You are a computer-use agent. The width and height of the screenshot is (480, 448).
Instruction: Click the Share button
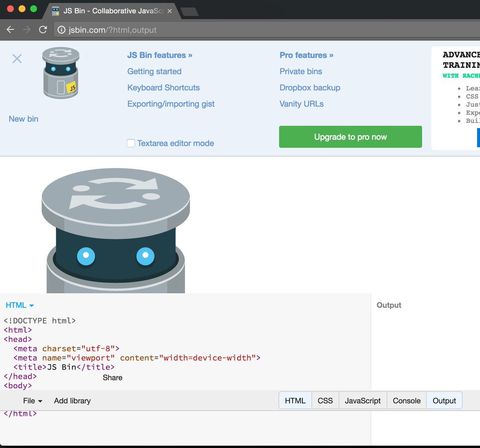(112, 378)
